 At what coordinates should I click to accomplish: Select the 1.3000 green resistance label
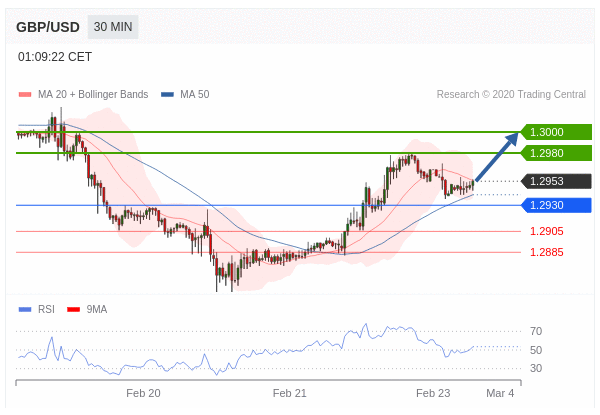tap(556, 132)
